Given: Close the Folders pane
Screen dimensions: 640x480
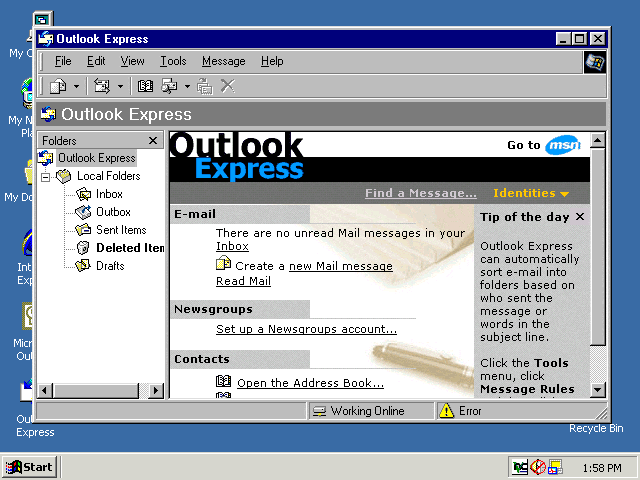Looking at the screenshot, I should tap(153, 140).
